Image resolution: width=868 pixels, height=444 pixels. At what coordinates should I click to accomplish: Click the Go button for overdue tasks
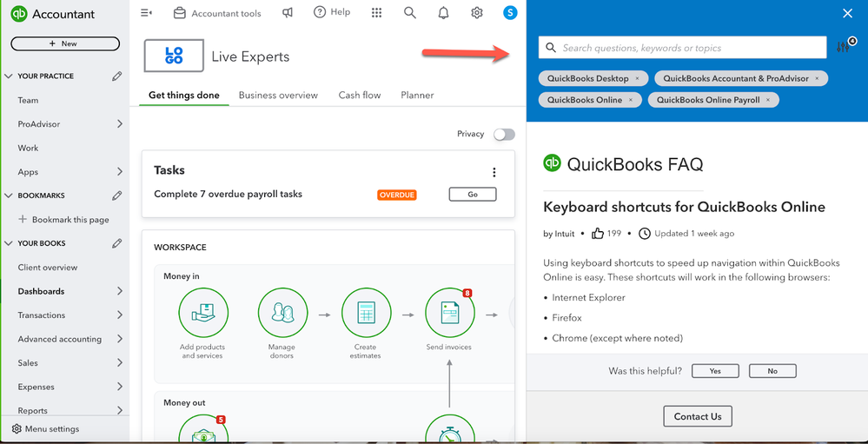tap(473, 195)
